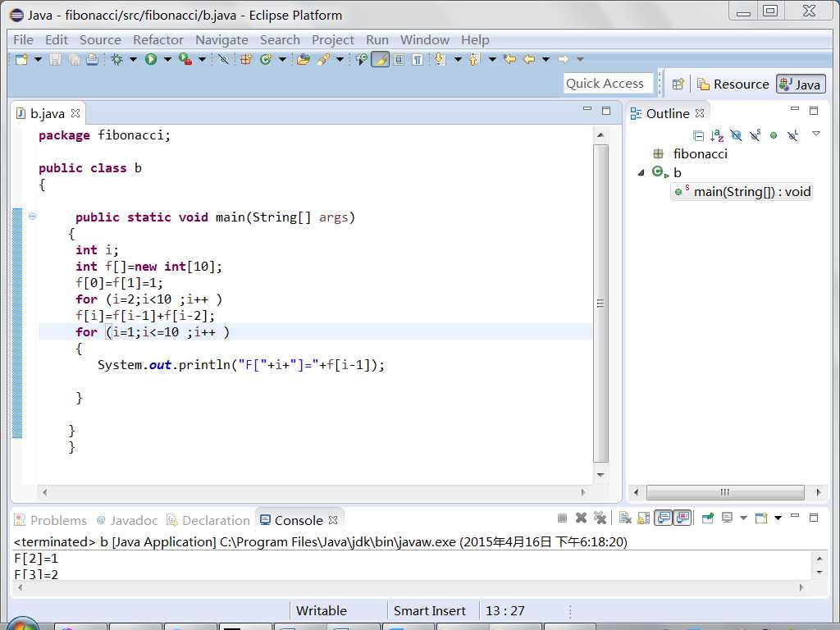Open the Source menu
The width and height of the screenshot is (840, 630).
pos(100,40)
